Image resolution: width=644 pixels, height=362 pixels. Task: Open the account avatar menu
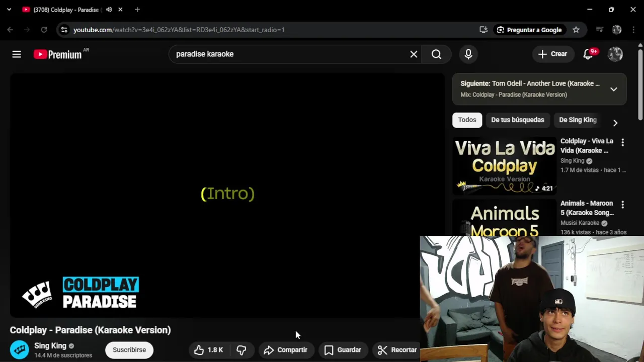tap(615, 54)
